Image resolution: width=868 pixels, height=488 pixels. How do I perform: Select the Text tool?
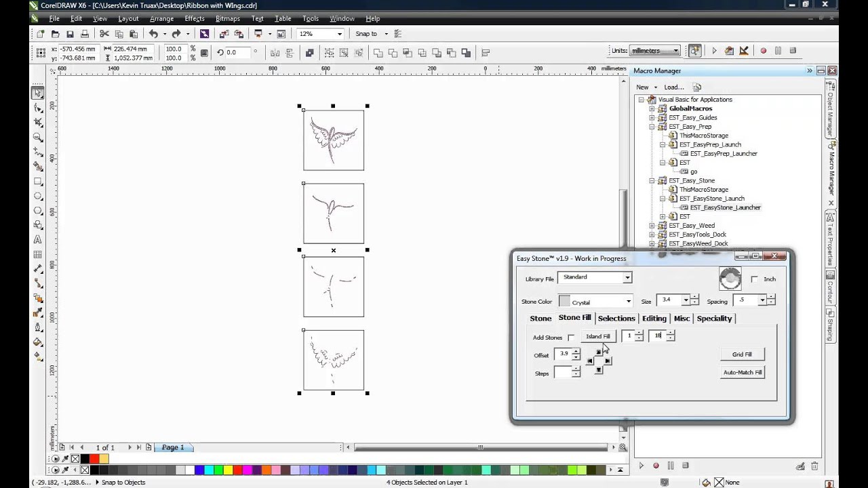38,240
